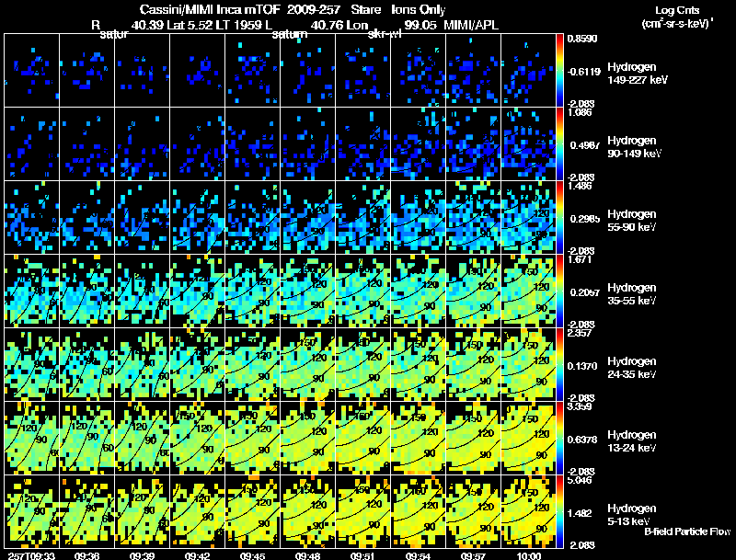Viewport: 736px width, 560px height.
Task: Click the '09:36' time axis label
Action: coord(86,555)
